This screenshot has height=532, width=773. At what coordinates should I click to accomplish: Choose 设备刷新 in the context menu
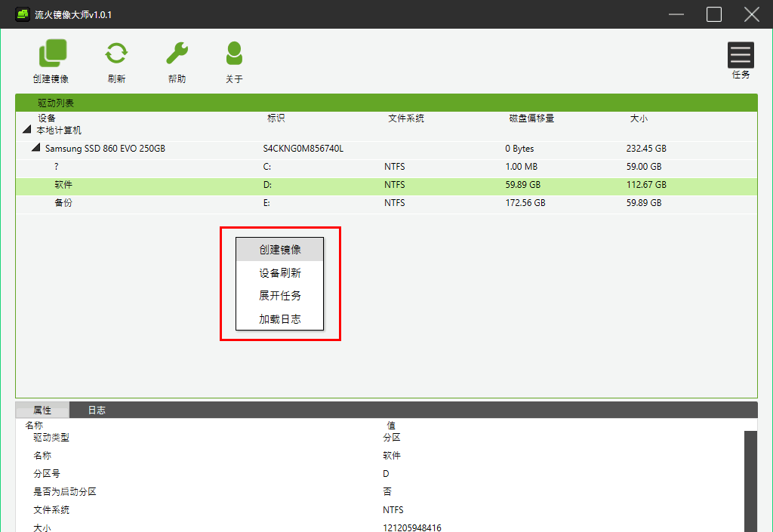(280, 273)
